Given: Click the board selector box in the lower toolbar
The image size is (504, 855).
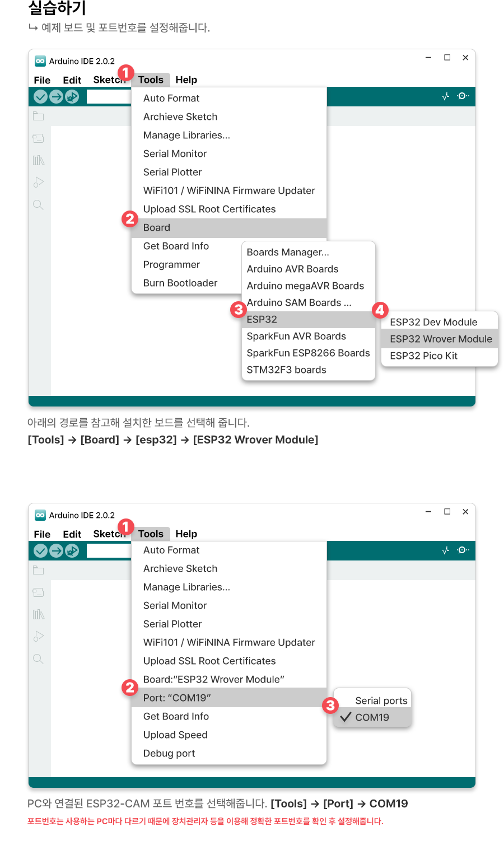Looking at the screenshot, I should coord(109,551).
